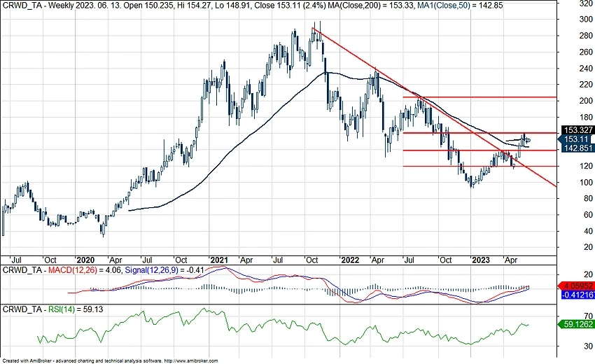The image size is (595, 364).
Task: Click the 240 price axis label
Action: (587, 69)
